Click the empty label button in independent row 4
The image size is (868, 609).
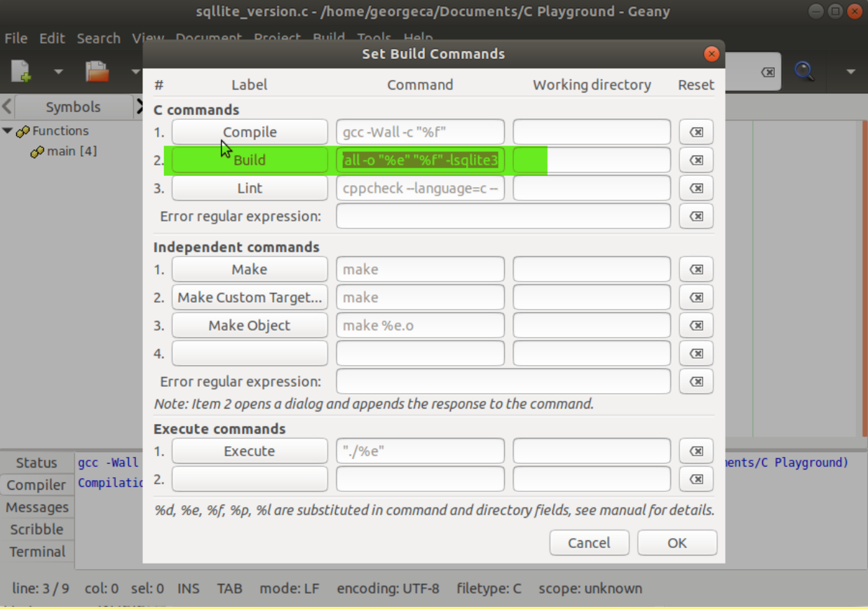pos(250,353)
